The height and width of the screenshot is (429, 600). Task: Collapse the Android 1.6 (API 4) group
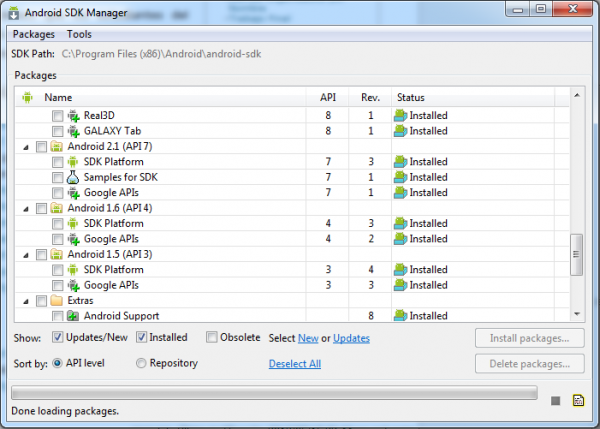tap(26, 209)
